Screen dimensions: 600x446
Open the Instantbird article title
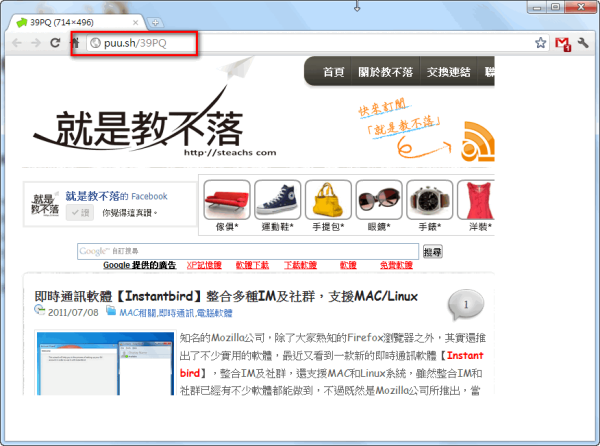(x=226, y=296)
